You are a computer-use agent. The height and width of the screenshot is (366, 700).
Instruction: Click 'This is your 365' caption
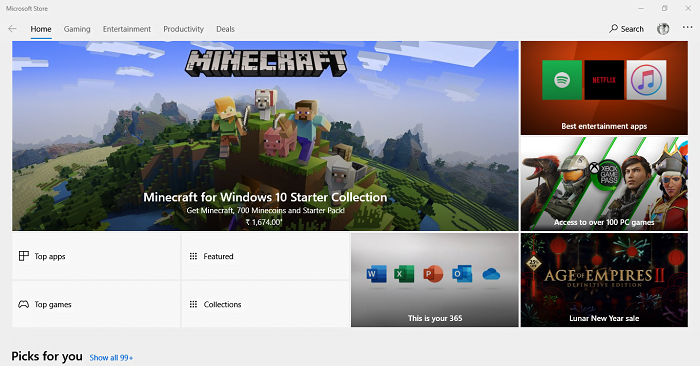tap(435, 318)
